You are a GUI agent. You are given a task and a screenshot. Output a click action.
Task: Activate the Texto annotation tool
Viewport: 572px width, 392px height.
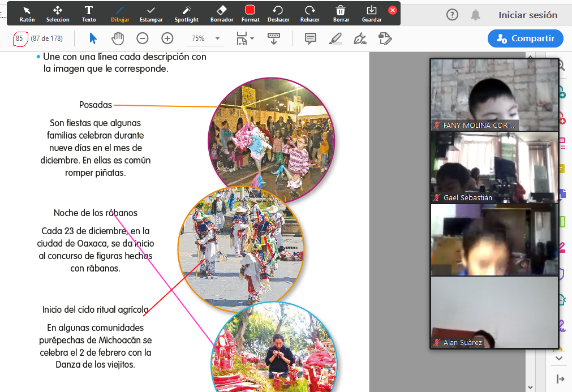click(89, 14)
